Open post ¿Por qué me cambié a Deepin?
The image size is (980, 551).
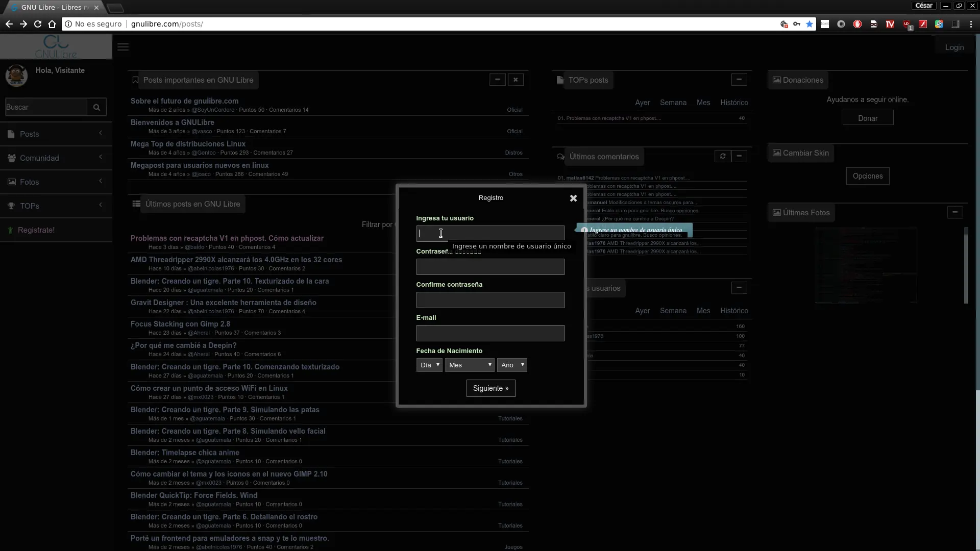pyautogui.click(x=183, y=345)
